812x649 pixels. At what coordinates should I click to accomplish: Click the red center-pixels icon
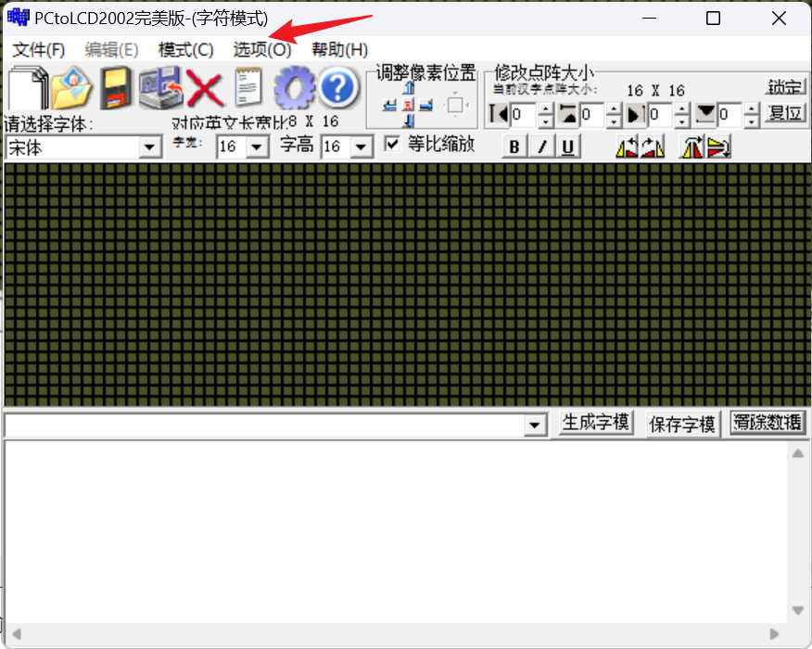click(x=408, y=106)
